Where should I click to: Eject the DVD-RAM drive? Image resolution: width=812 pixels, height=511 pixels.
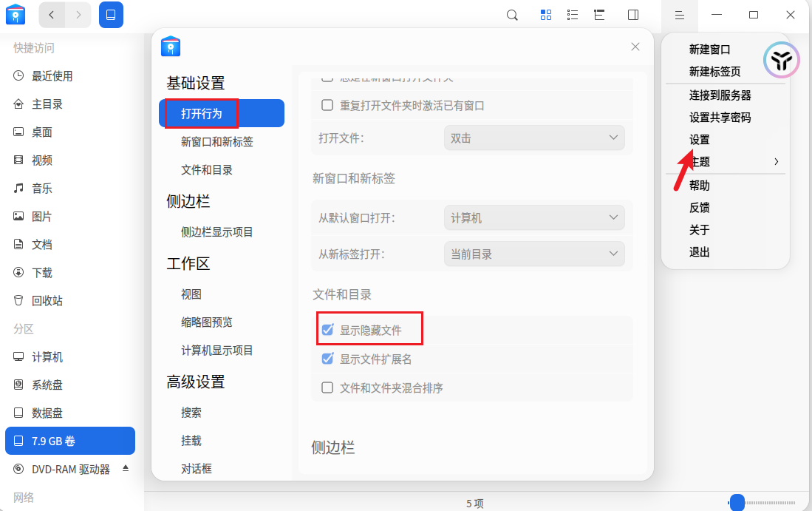(x=126, y=469)
